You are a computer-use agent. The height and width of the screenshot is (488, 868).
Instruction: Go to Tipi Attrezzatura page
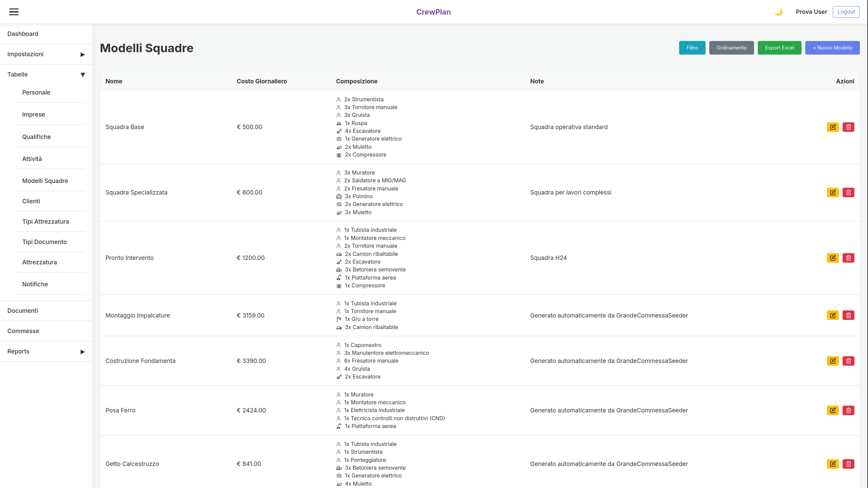tap(45, 222)
